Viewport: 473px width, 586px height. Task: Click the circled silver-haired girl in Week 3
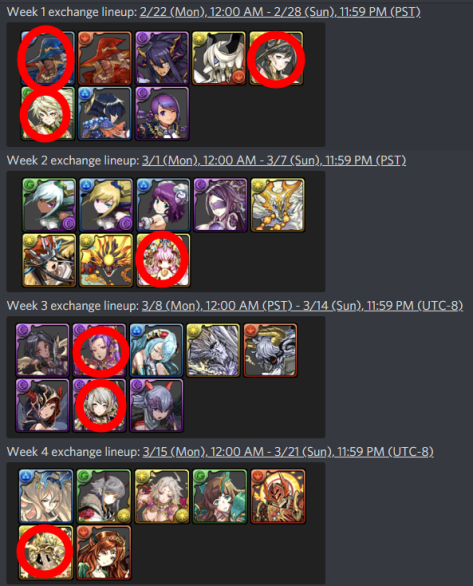pyautogui.click(x=99, y=405)
